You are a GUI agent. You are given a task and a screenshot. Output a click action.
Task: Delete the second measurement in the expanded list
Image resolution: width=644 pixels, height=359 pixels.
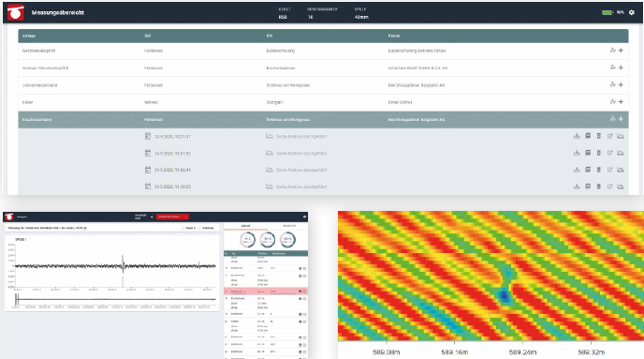(598, 153)
